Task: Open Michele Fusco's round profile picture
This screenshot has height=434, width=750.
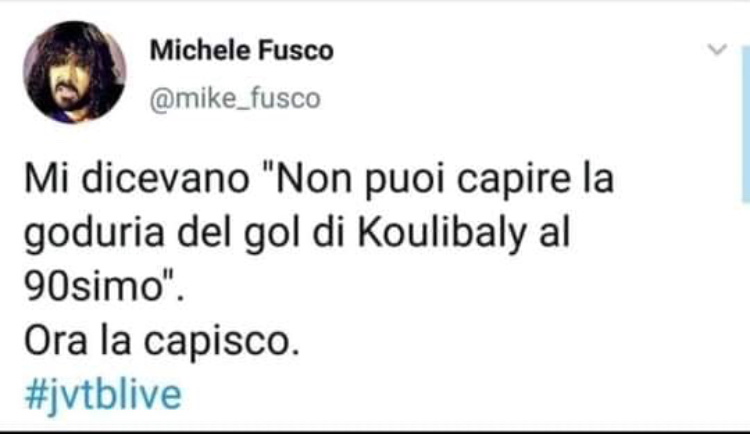Action: click(x=75, y=72)
